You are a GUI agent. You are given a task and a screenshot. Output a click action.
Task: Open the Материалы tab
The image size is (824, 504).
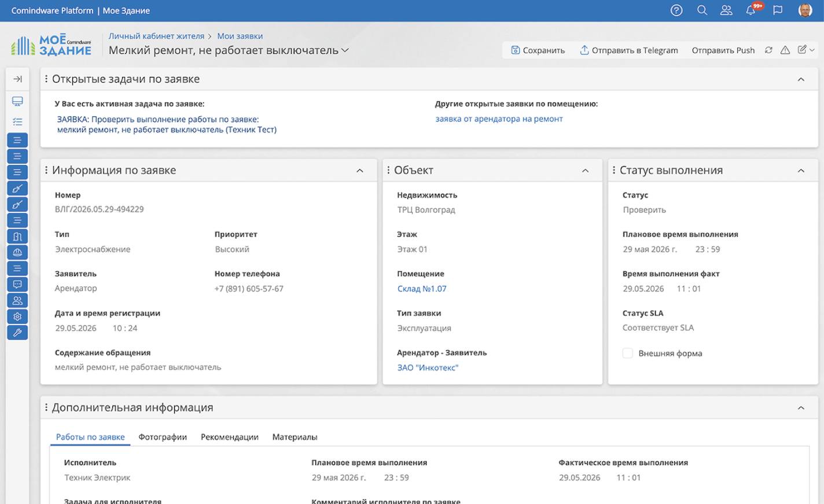pyautogui.click(x=295, y=437)
